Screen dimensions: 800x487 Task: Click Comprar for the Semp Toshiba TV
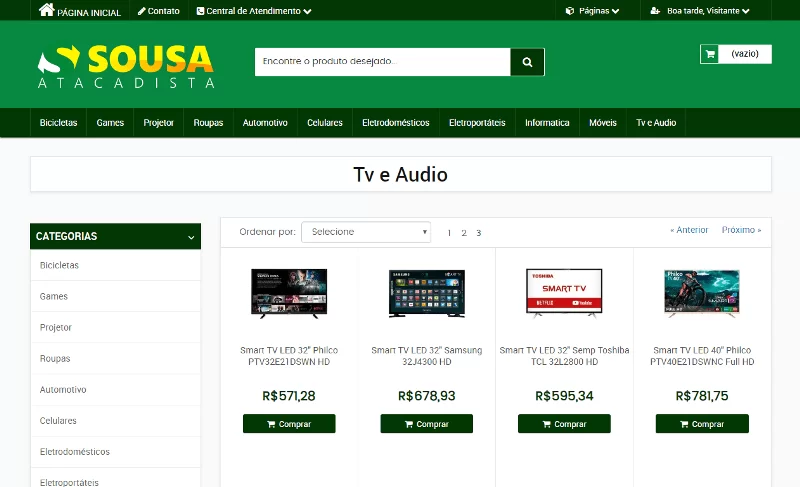(x=564, y=424)
